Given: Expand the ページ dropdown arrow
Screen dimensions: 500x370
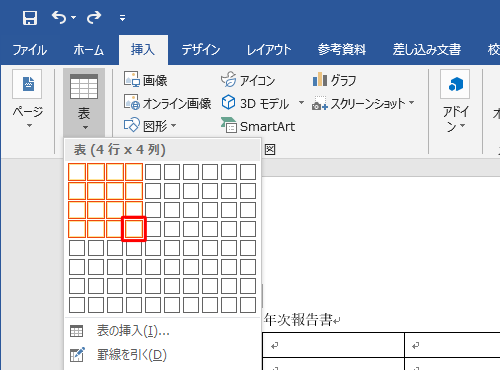Looking at the screenshot, I should (29, 126).
